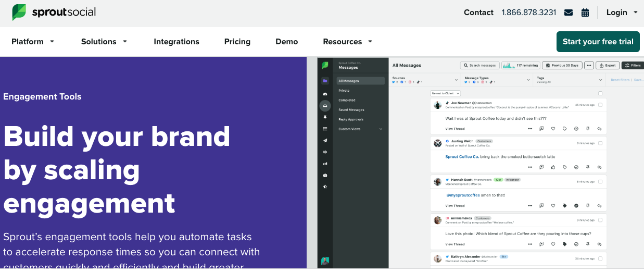Check the Kathryn Alexander message checkbox
This screenshot has width=644, height=272.
tap(600, 258)
